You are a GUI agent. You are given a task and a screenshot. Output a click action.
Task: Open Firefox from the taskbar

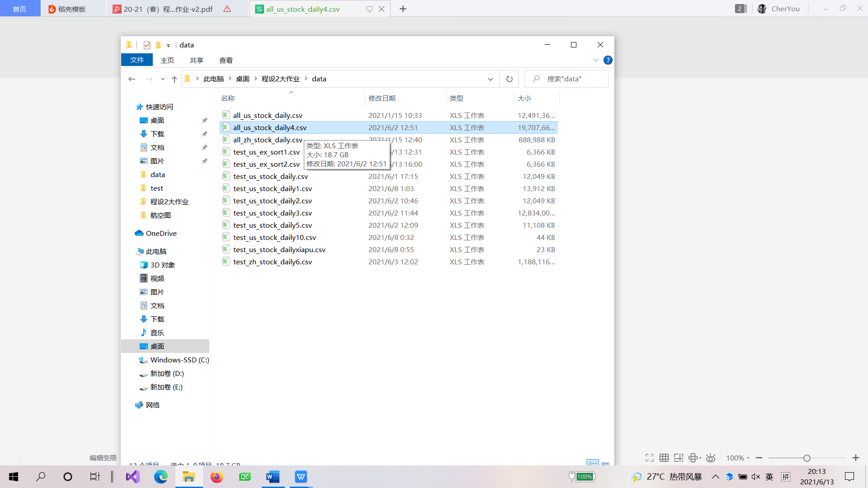point(217,477)
